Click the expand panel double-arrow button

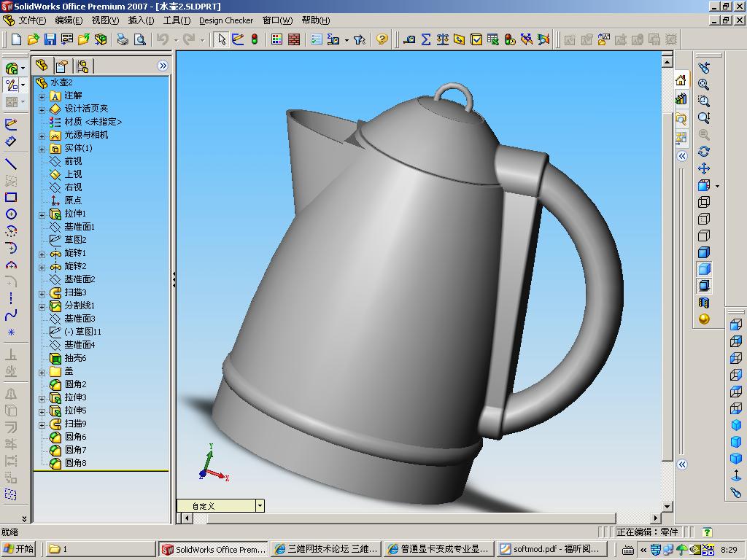click(x=163, y=66)
